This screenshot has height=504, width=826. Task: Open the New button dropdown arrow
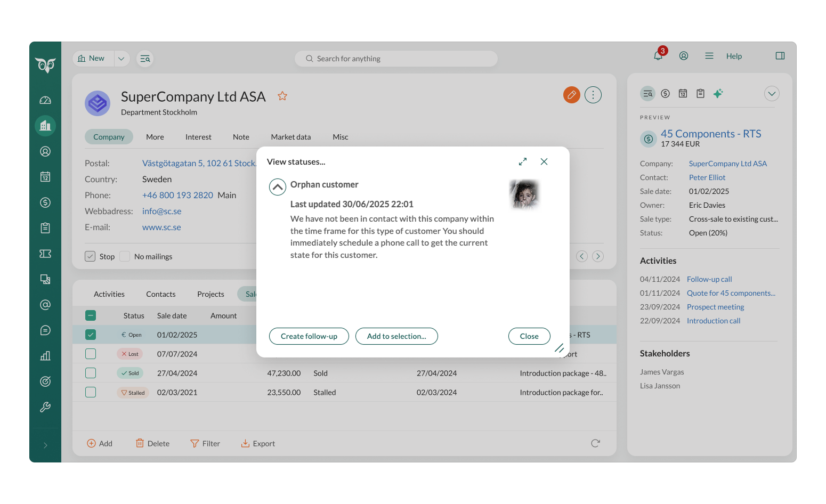(122, 59)
